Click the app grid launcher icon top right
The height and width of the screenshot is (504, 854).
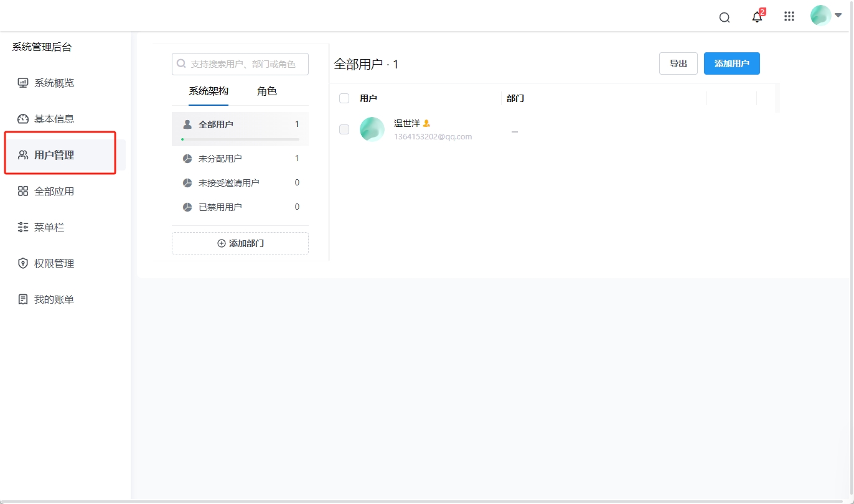click(789, 16)
